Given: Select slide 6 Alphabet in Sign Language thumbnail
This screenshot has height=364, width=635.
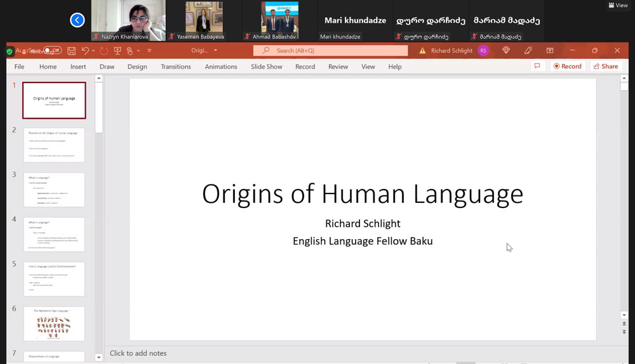Looking at the screenshot, I should click(54, 323).
